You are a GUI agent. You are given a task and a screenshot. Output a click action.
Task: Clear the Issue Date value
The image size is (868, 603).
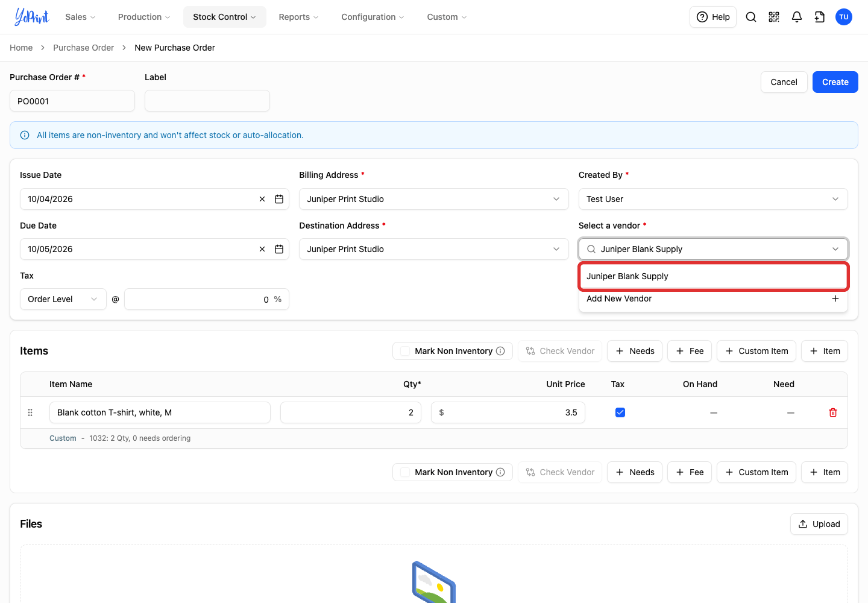click(262, 199)
